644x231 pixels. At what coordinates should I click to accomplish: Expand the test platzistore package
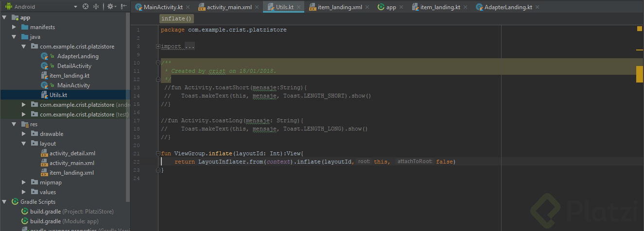click(24, 115)
